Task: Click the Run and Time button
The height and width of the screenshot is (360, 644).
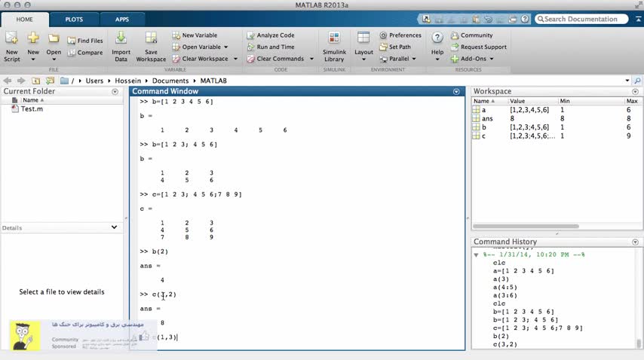Action: click(x=275, y=47)
